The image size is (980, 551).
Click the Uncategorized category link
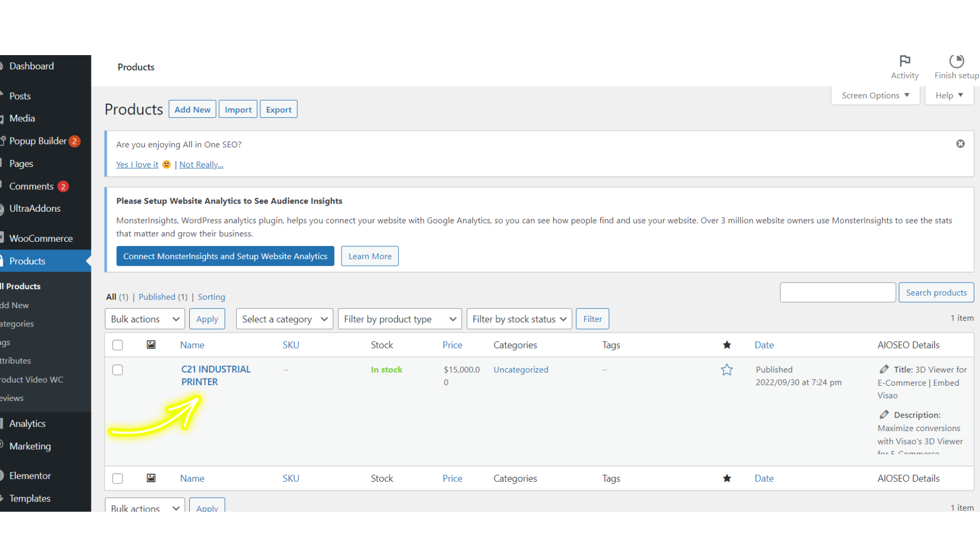pyautogui.click(x=521, y=369)
